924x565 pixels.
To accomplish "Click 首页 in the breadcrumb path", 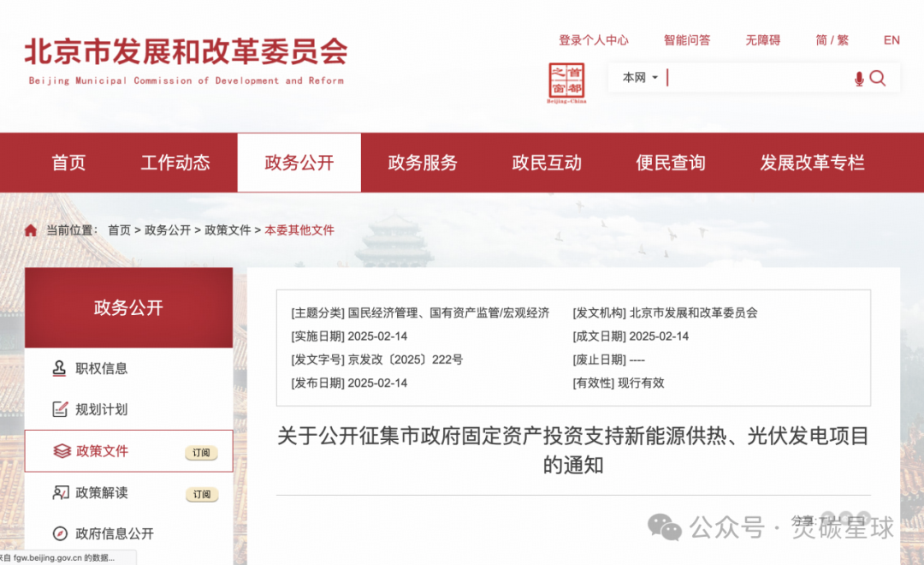I will 119,230.
